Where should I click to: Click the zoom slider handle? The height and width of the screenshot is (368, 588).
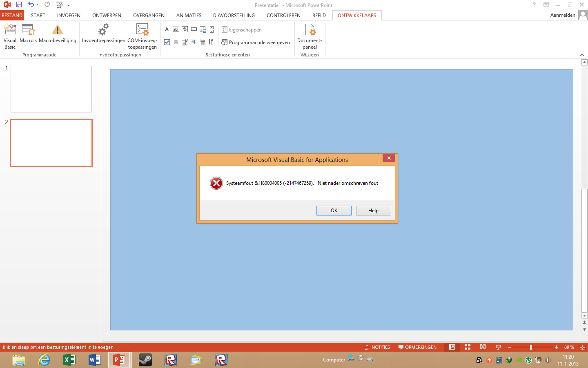point(531,347)
